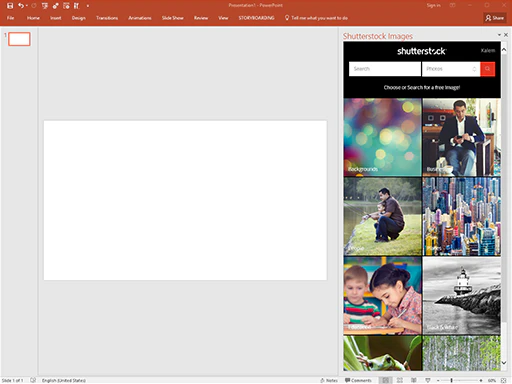Select the Review ribbon tab
Screen dimensions: 512x384
coord(201,18)
